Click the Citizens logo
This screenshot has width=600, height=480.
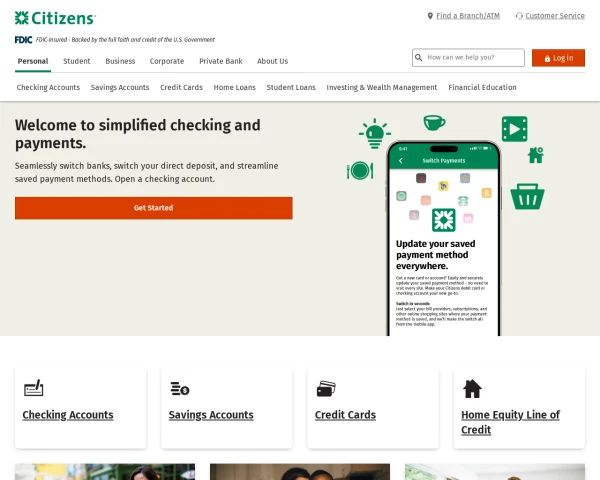coord(55,18)
